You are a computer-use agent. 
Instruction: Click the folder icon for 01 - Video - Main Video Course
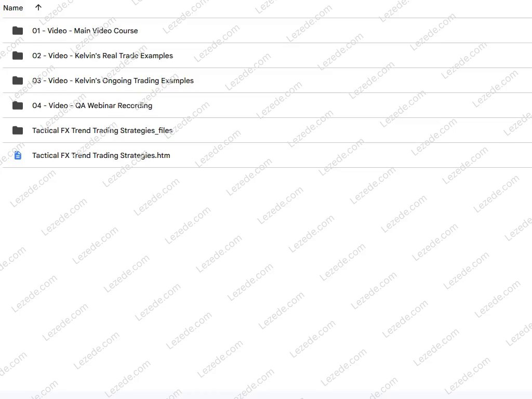pyautogui.click(x=18, y=31)
